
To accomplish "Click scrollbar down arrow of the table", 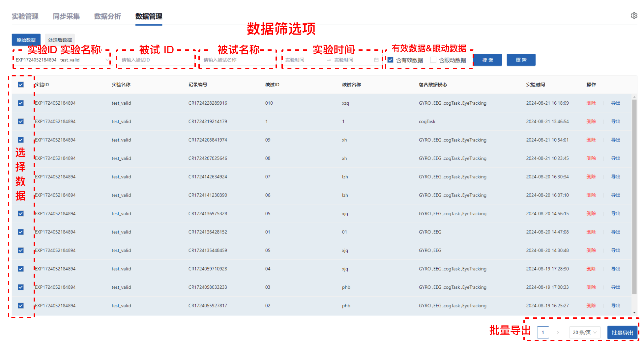I will pos(634,312).
